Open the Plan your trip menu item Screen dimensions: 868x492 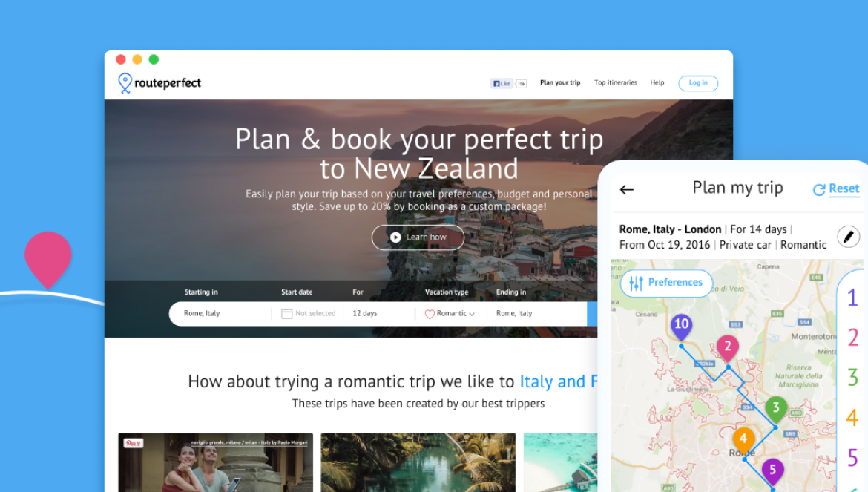[x=560, y=83]
